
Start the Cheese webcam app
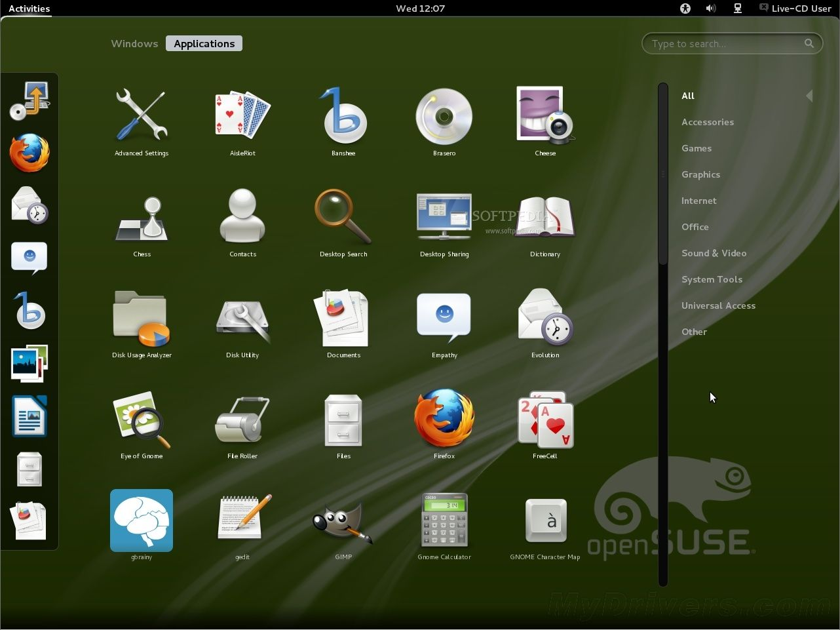[x=544, y=115]
